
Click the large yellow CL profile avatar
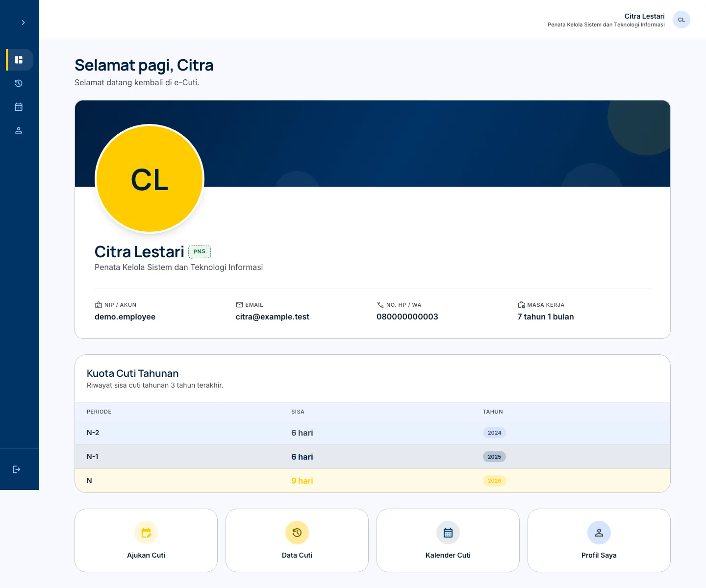point(150,179)
